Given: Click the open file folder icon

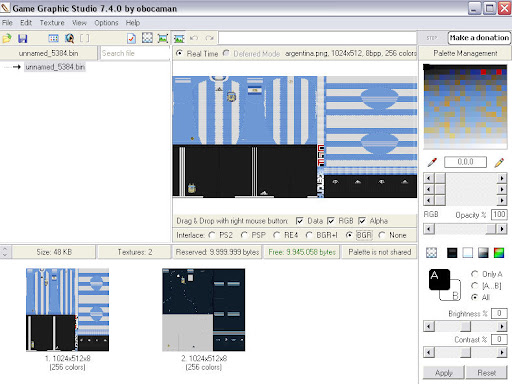Looking at the screenshot, I should tap(7, 38).
